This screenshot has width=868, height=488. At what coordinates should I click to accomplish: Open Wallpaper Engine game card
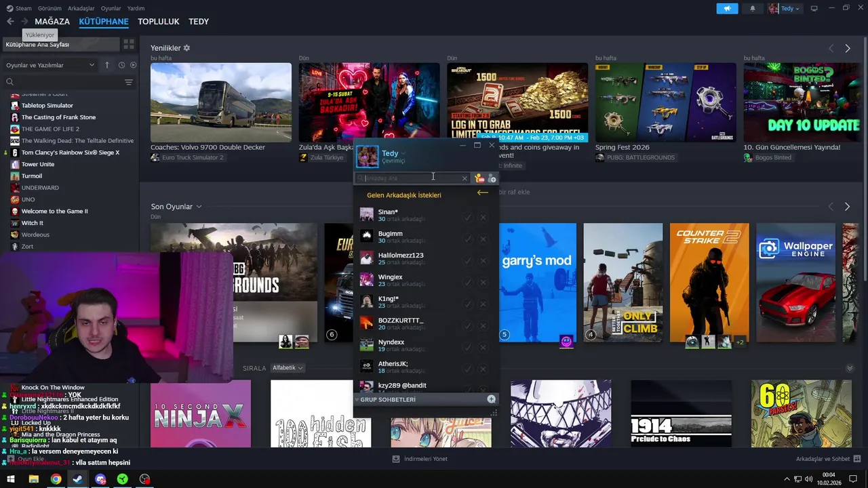point(796,283)
